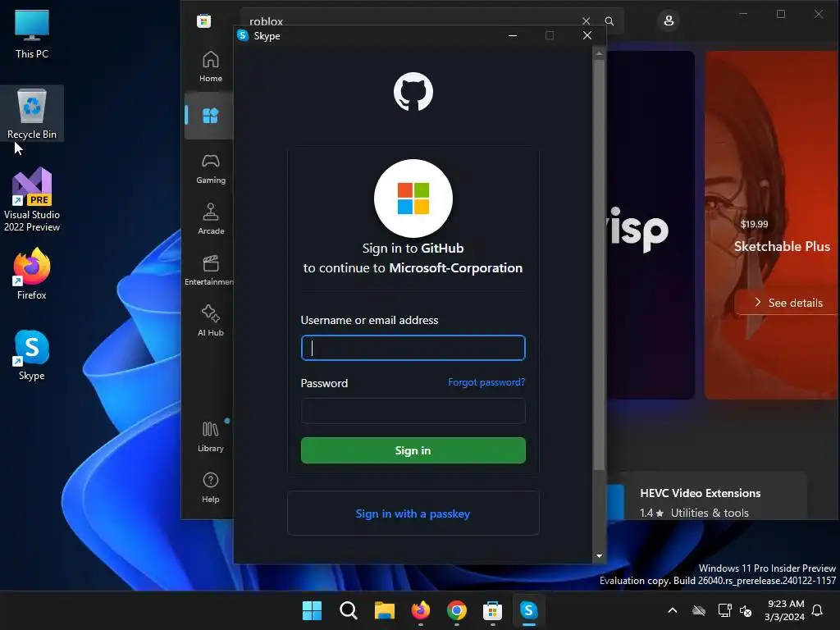Click the GitHub Octocat logo

[413, 92]
